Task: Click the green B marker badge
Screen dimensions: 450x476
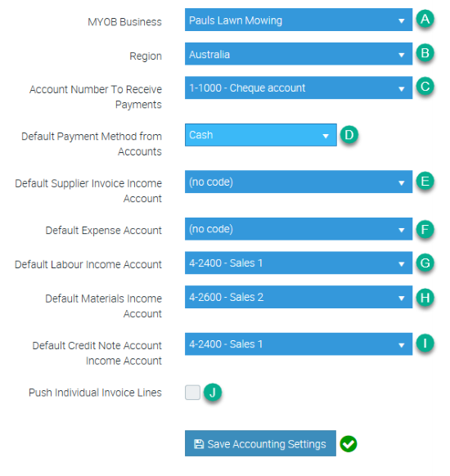Action: [425, 53]
